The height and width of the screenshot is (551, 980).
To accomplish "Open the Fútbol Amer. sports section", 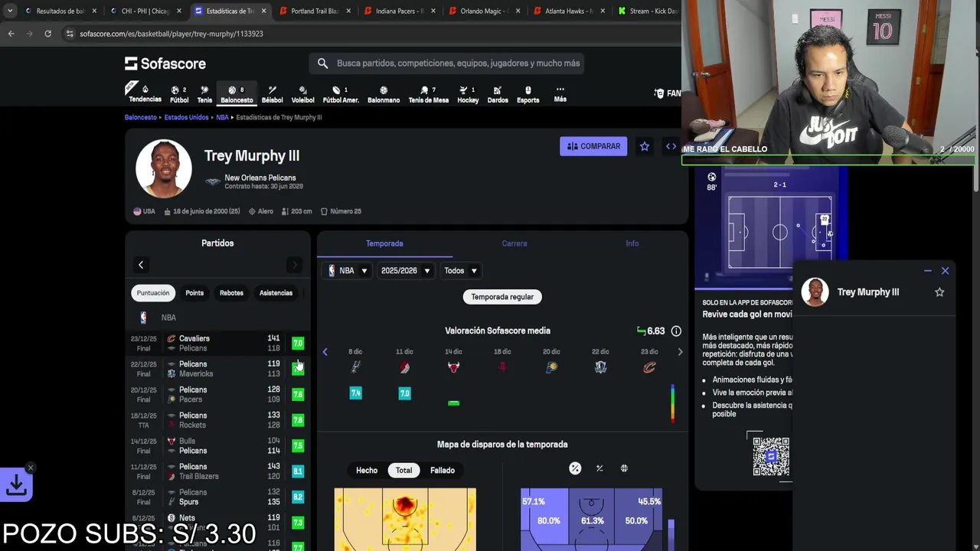I will (341, 94).
